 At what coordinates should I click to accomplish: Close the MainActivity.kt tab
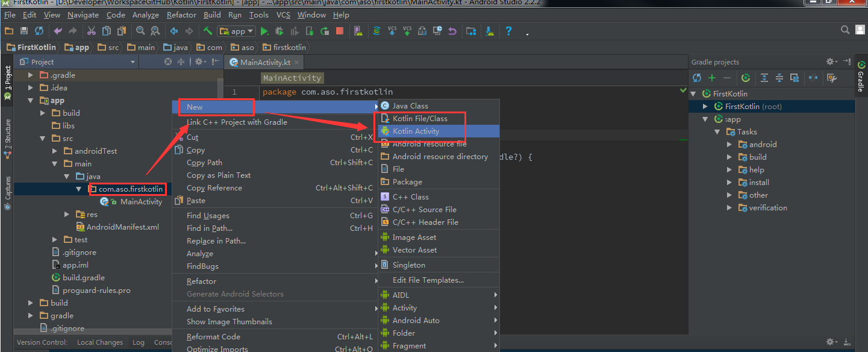(298, 62)
